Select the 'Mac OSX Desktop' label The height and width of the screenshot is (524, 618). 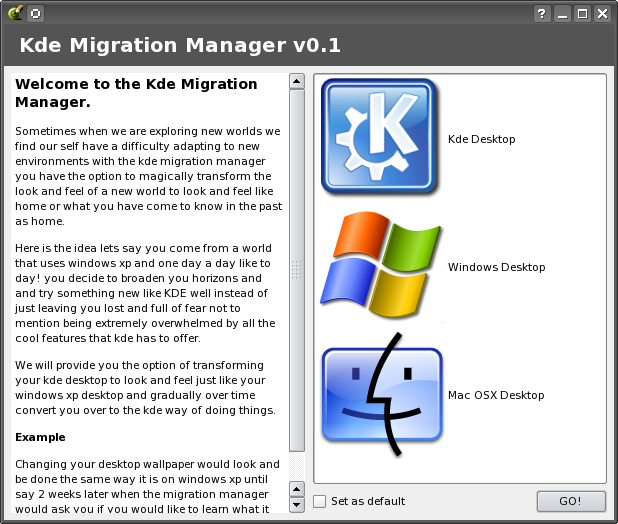tap(496, 395)
